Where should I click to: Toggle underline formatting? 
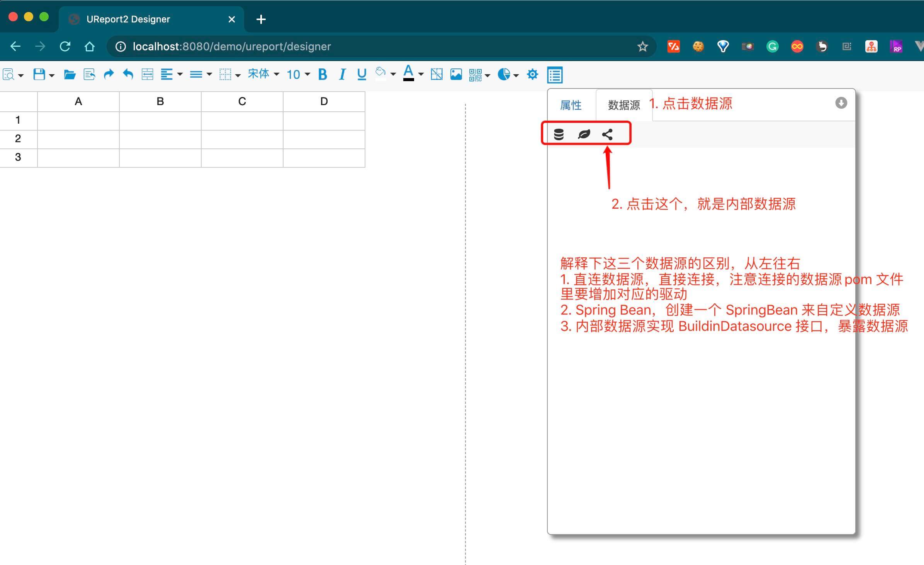(x=362, y=74)
